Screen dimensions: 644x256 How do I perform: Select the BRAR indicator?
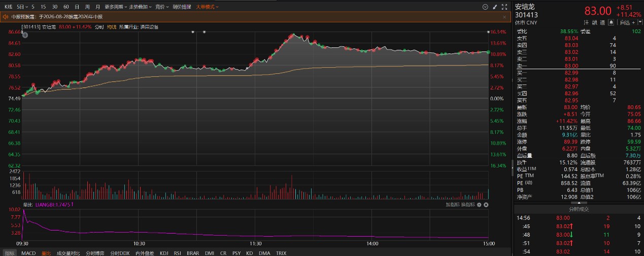(193, 252)
